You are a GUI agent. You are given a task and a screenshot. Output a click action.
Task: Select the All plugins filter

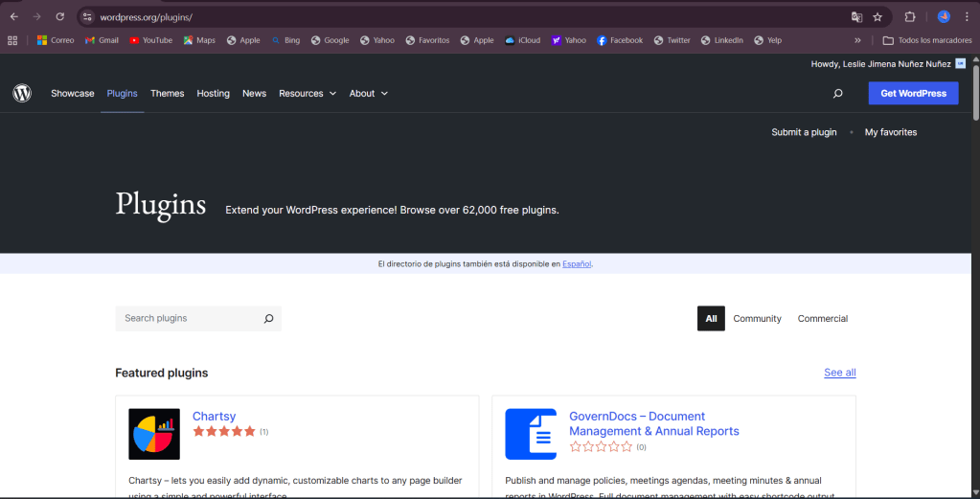tap(711, 319)
